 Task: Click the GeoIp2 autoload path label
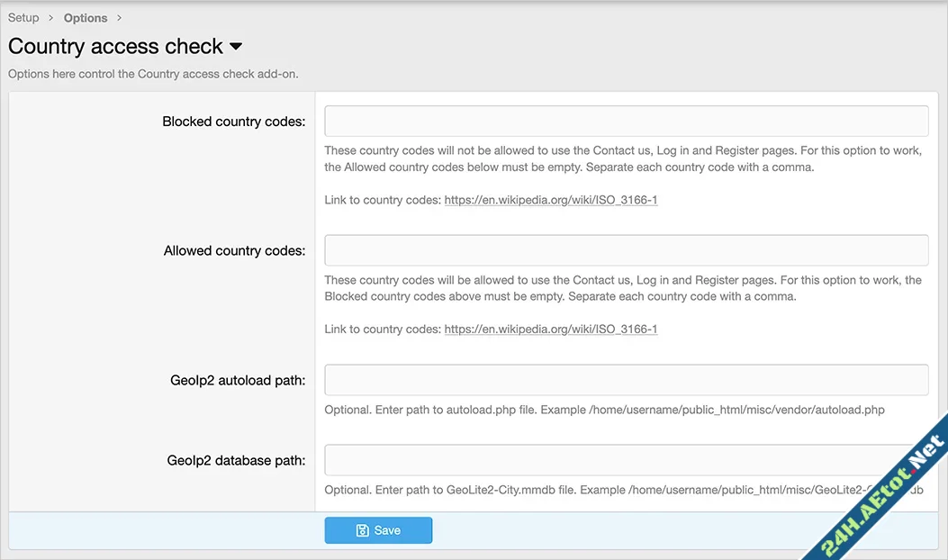[238, 380]
